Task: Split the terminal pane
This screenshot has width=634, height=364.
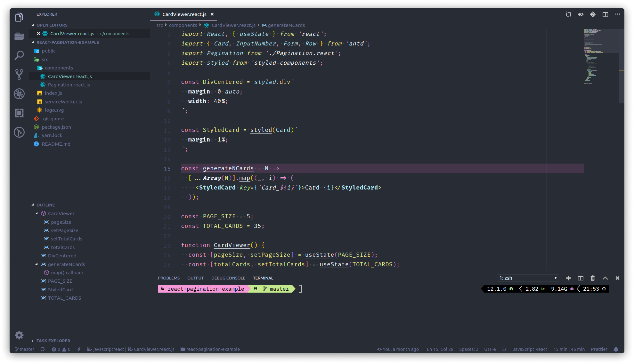Action: pyautogui.click(x=581, y=278)
